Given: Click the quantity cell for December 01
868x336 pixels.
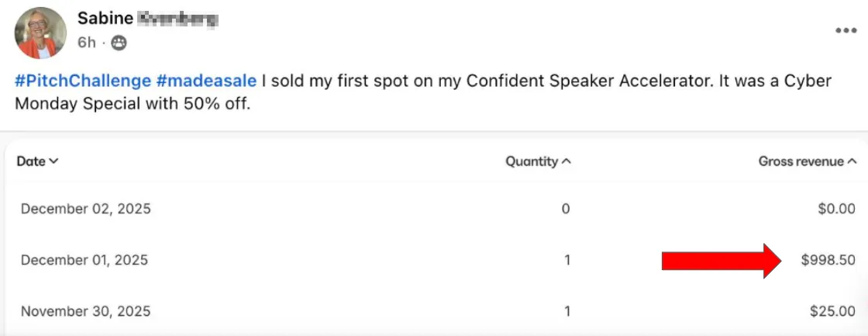Looking at the screenshot, I should click(x=567, y=260).
